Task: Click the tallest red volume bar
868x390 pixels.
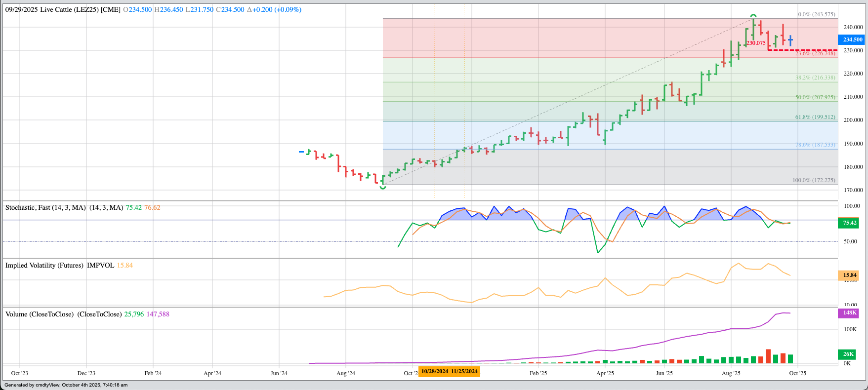Action: pos(768,356)
